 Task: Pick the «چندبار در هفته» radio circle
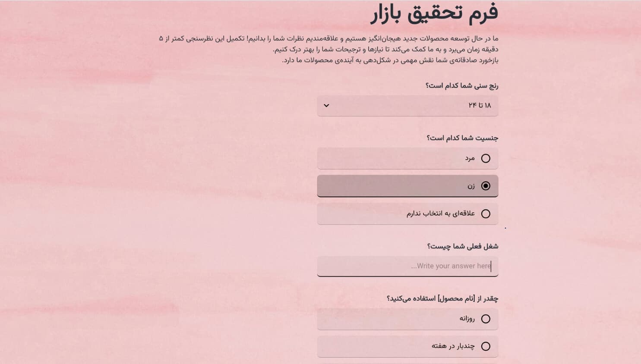[486, 346]
